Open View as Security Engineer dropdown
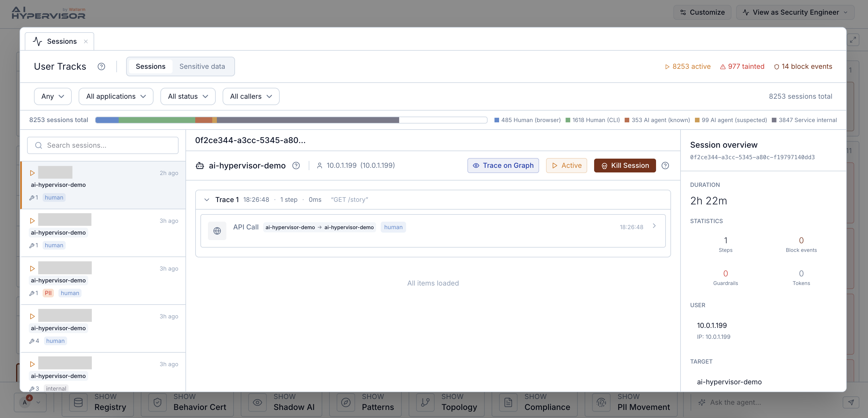 795,12
